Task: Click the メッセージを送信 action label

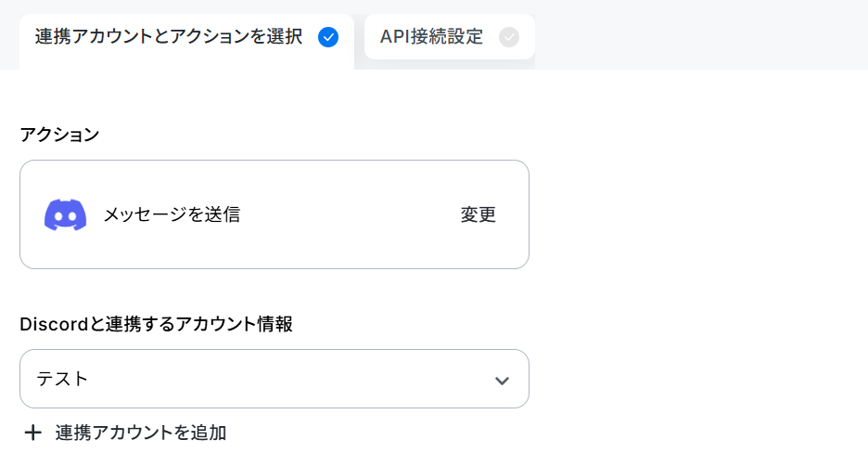Action: 172,214
